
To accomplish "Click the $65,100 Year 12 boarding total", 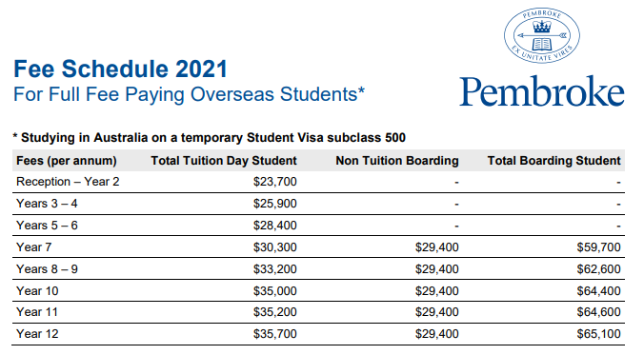I will pyautogui.click(x=598, y=334).
